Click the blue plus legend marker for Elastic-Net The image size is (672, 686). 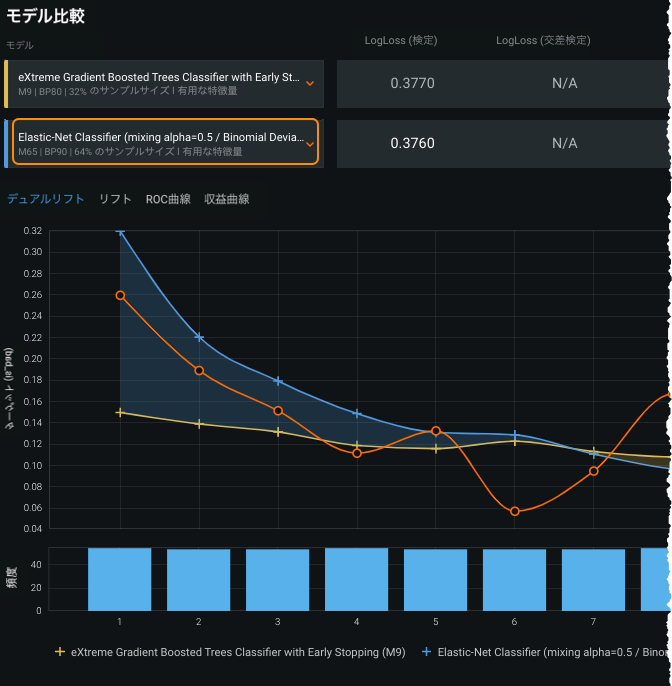tap(426, 652)
